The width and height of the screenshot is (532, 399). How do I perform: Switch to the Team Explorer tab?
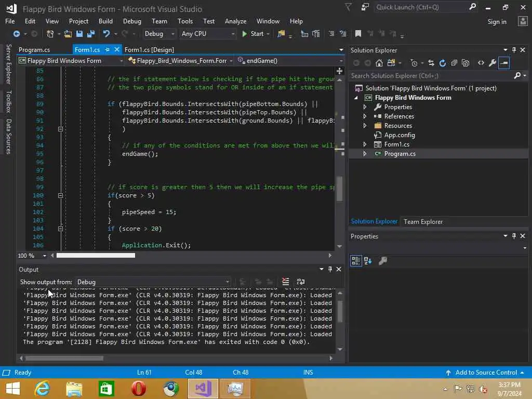click(423, 221)
